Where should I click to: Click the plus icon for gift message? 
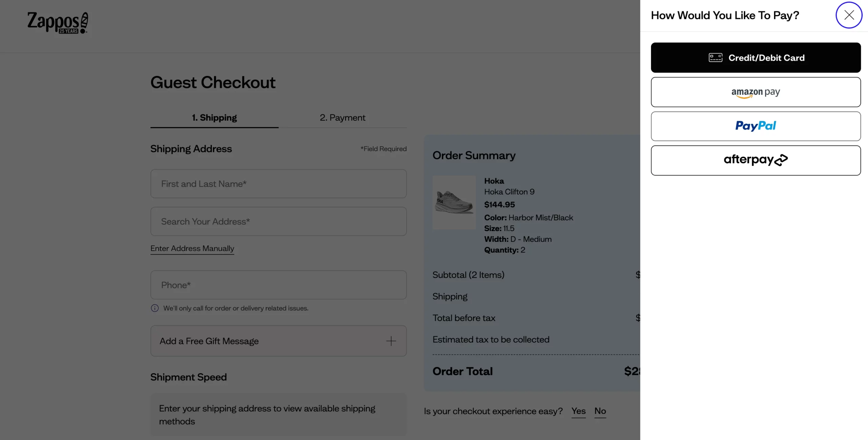coord(391,341)
